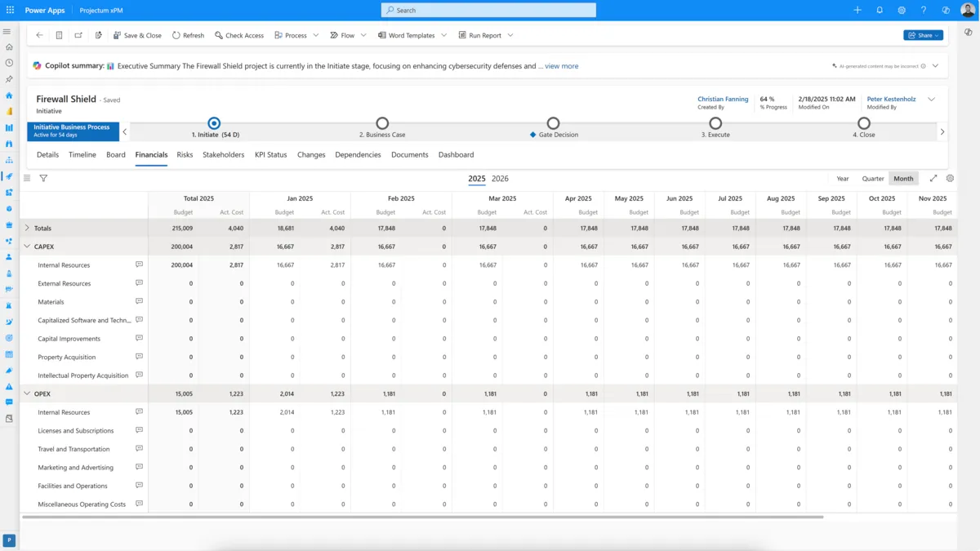This screenshot has height=551, width=980.
Task: Go back using the back arrow
Action: coord(39,36)
